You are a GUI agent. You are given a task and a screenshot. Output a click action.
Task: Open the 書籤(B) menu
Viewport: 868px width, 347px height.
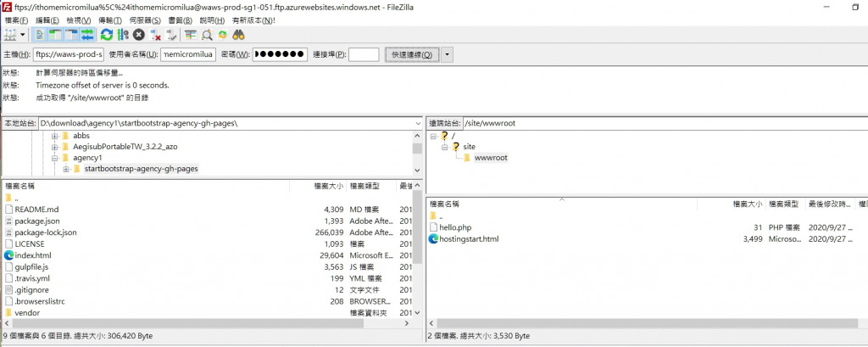pyautogui.click(x=180, y=20)
